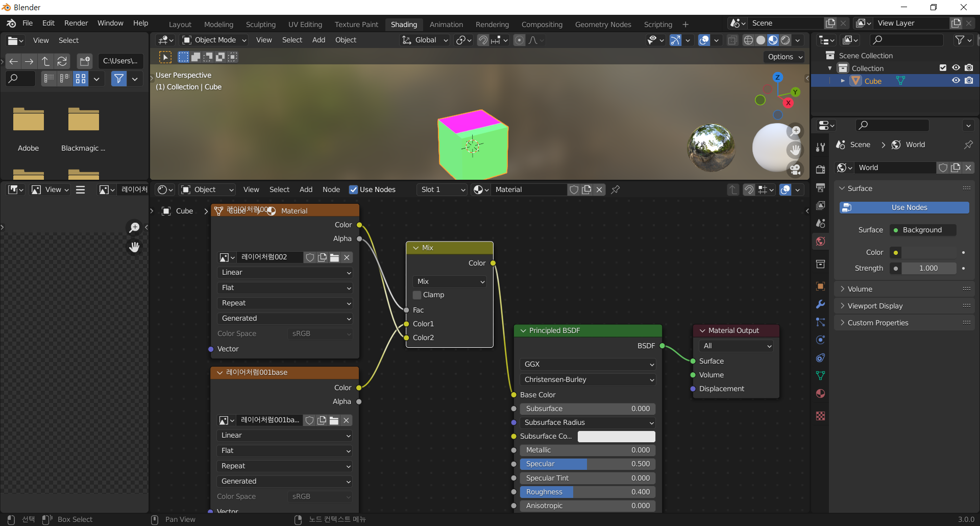Screen dimensions: 980x526
Task: Go to parent directory in file browser
Action: pyautogui.click(x=45, y=61)
